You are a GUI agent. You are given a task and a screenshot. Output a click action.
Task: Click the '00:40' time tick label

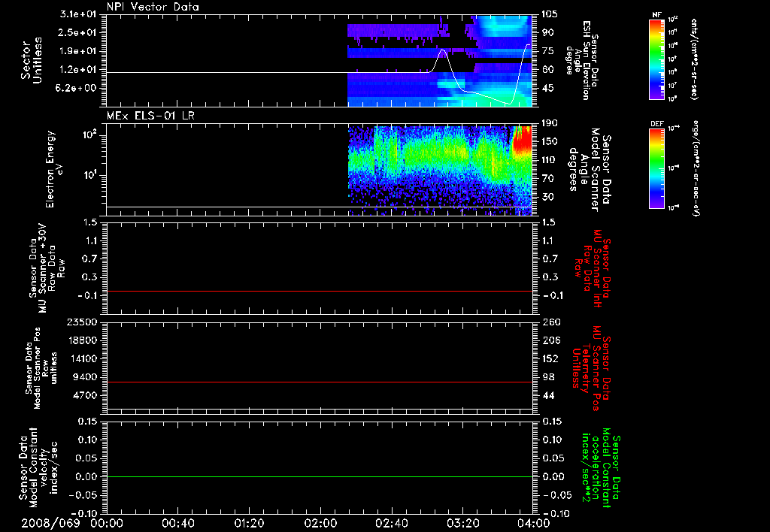tap(177, 523)
